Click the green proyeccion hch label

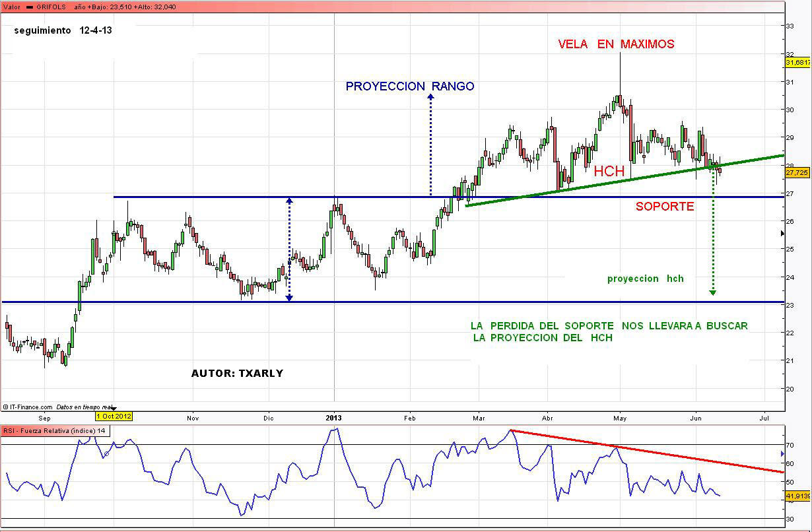(x=645, y=279)
